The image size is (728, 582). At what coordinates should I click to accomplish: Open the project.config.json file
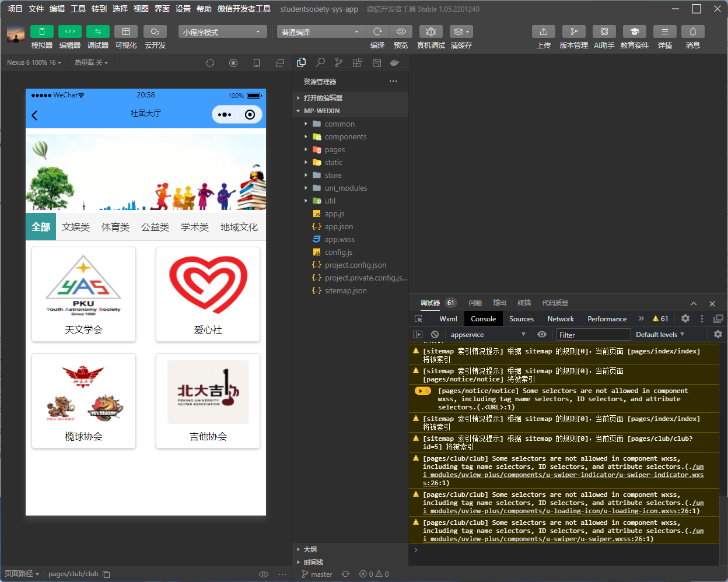(x=350, y=265)
